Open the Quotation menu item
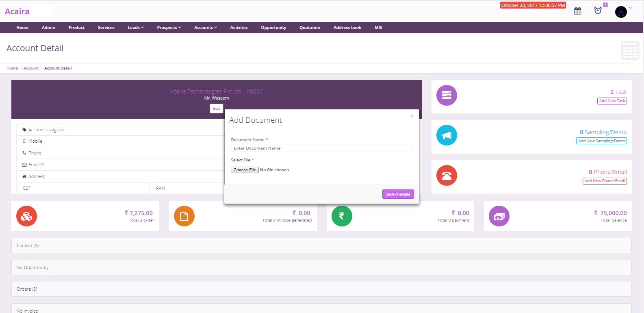Image resolution: width=644 pixels, height=313 pixels. point(310,28)
